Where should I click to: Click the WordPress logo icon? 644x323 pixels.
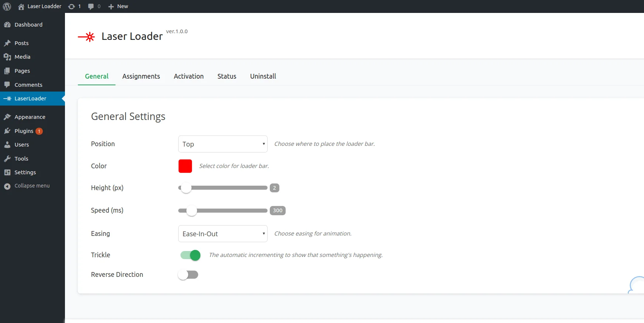[x=7, y=6]
